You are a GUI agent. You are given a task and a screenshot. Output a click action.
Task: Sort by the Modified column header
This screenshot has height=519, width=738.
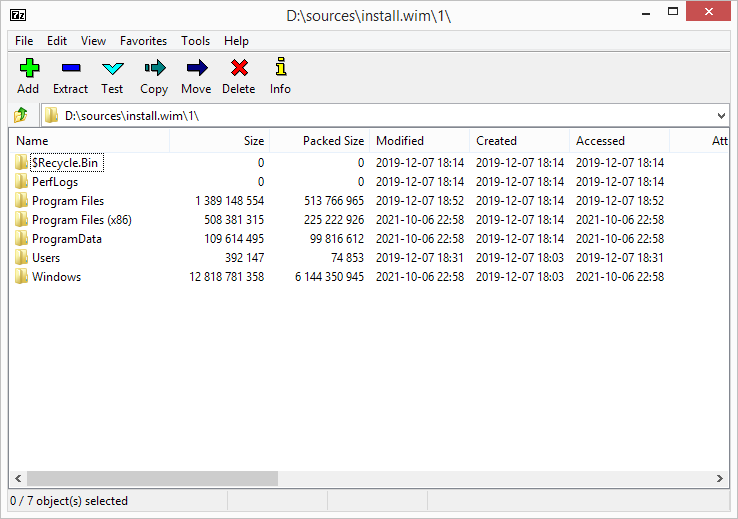(419, 141)
